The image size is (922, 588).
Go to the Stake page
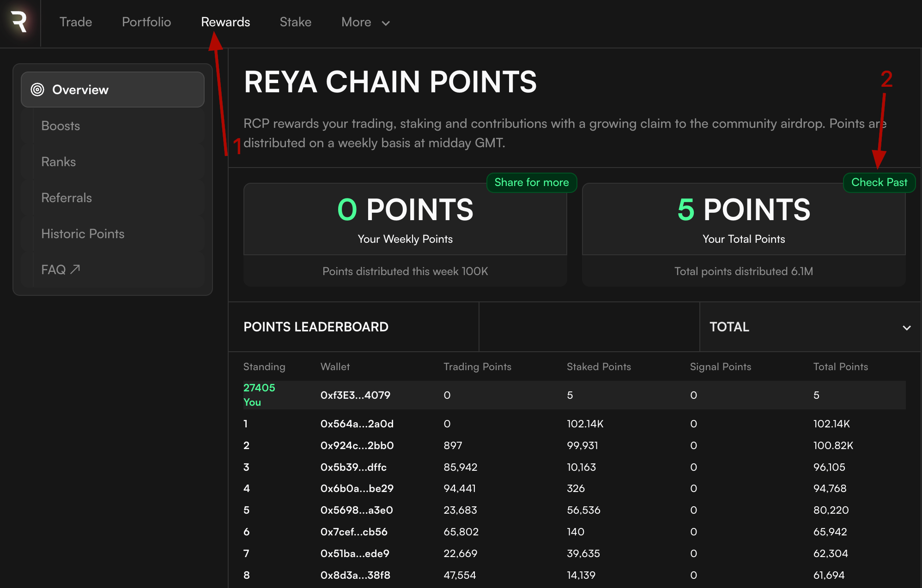click(296, 22)
